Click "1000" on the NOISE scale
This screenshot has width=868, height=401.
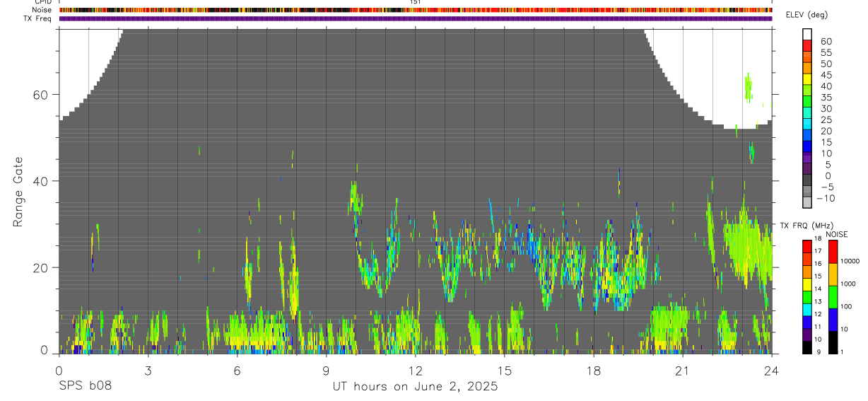[x=849, y=284]
